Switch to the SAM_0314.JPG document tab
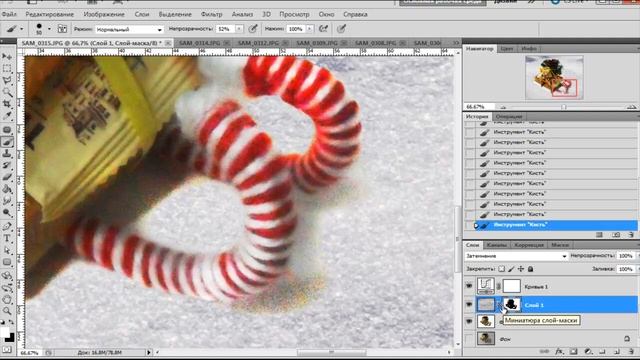 point(200,43)
